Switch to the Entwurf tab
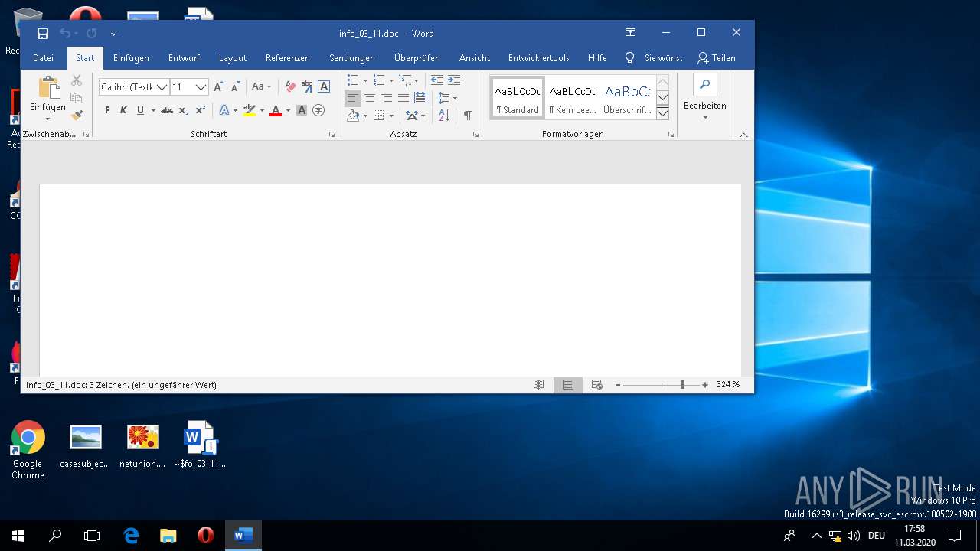Image resolution: width=980 pixels, height=551 pixels. (184, 58)
